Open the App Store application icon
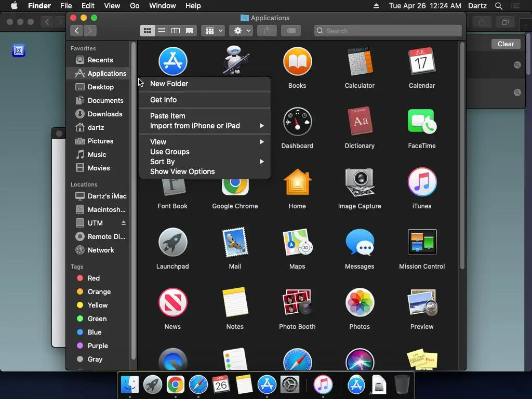Image resolution: width=532 pixels, height=399 pixels. click(x=172, y=61)
